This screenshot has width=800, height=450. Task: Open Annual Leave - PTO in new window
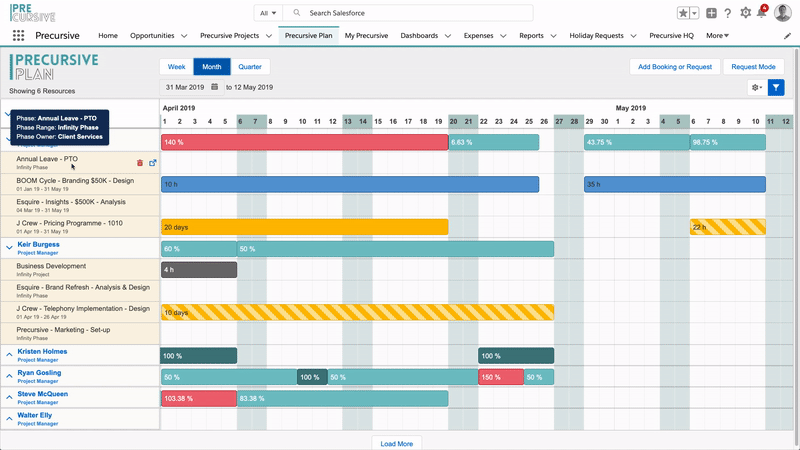[153, 163]
